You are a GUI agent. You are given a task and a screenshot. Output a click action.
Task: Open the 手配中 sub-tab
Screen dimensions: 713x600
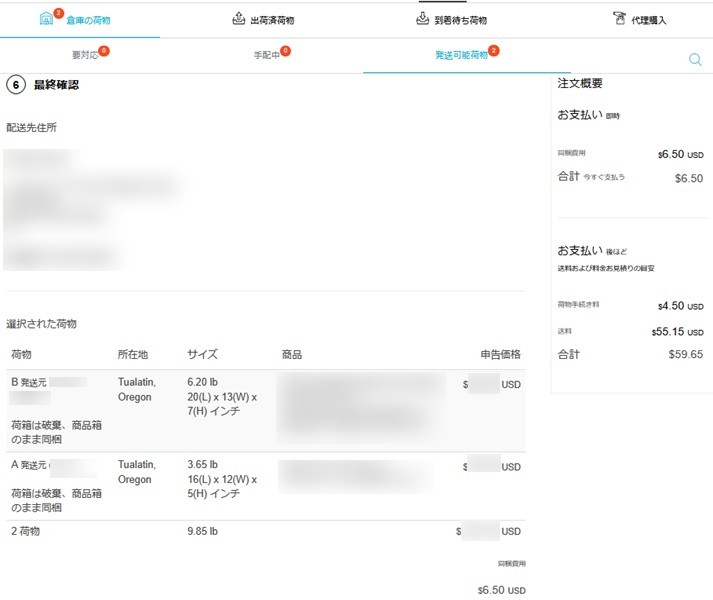[x=266, y=55]
